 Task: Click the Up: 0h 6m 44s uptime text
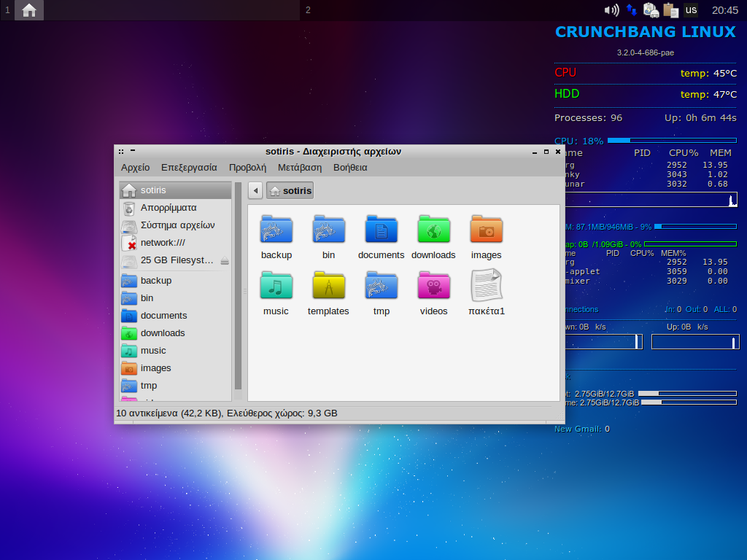point(701,118)
